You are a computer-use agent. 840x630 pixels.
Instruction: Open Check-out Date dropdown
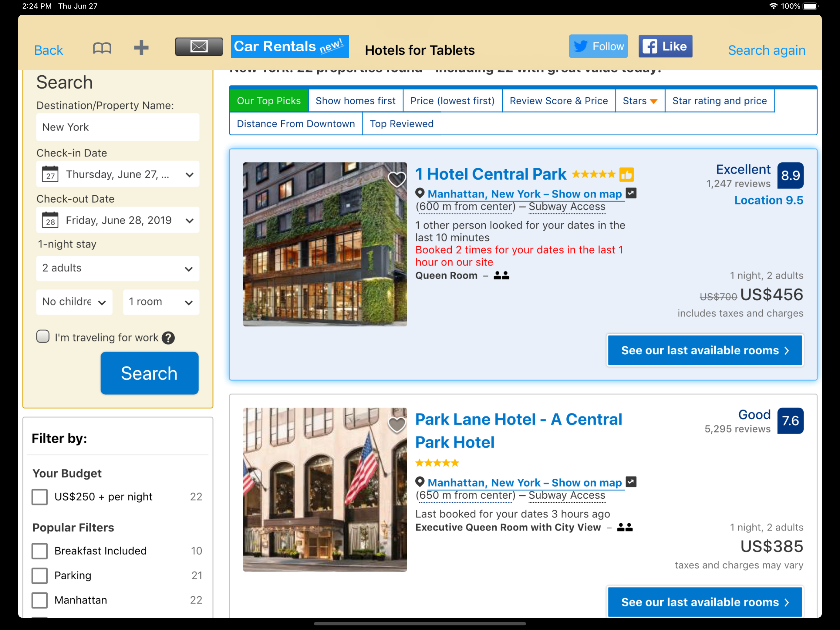tap(118, 220)
